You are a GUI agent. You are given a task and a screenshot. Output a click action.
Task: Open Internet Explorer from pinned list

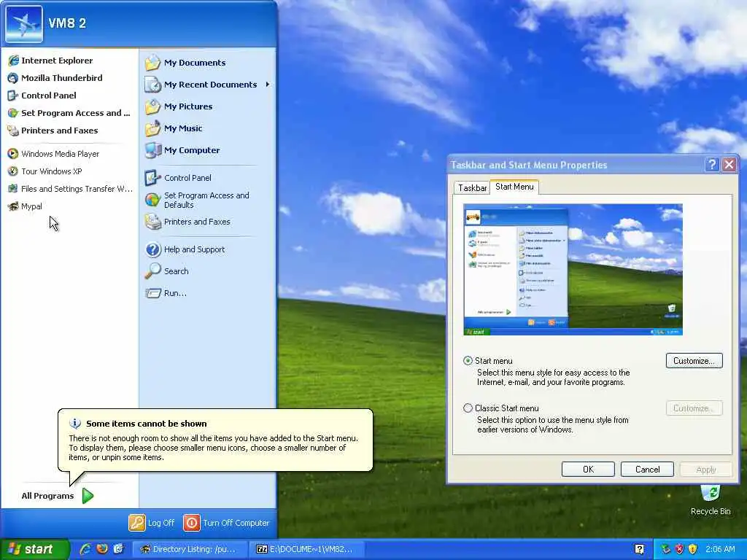click(50, 61)
